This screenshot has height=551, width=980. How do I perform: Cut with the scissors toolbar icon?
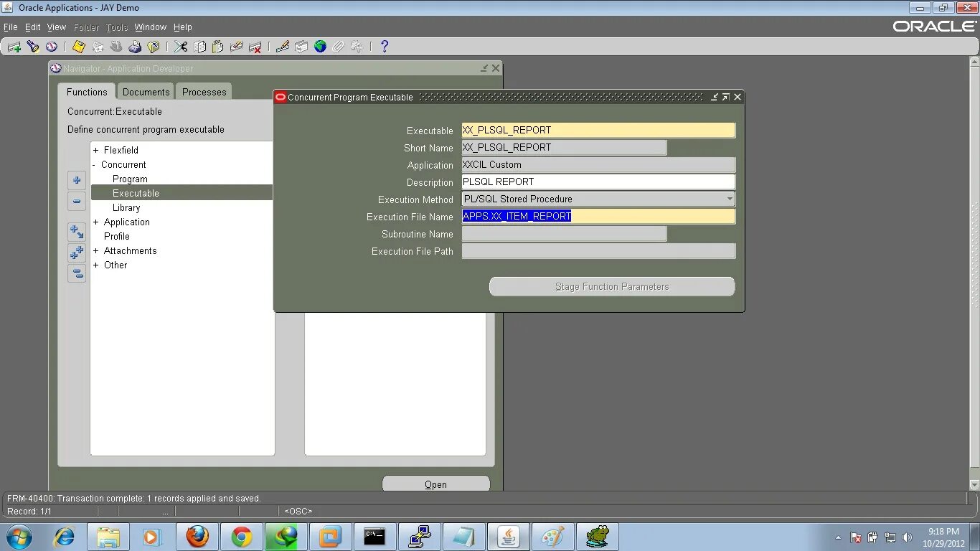pyautogui.click(x=181, y=47)
